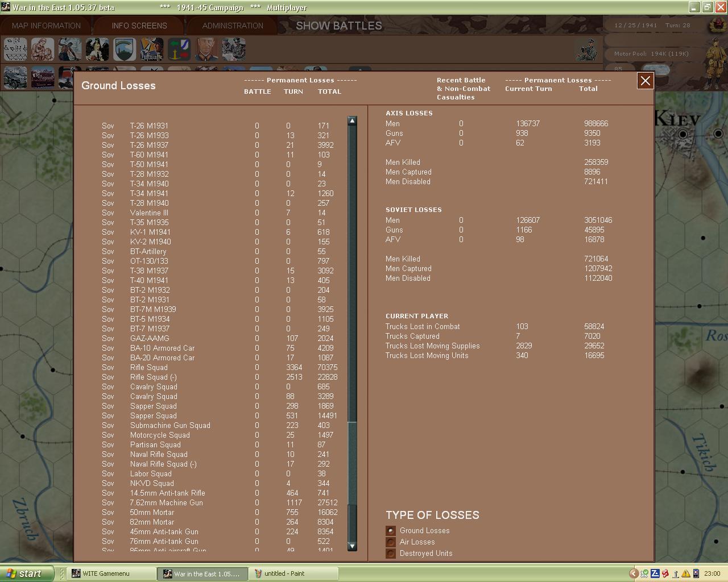Viewport: 728px width, 582px height.
Task: Select Destroyed Units radio button
Action: pyautogui.click(x=391, y=554)
